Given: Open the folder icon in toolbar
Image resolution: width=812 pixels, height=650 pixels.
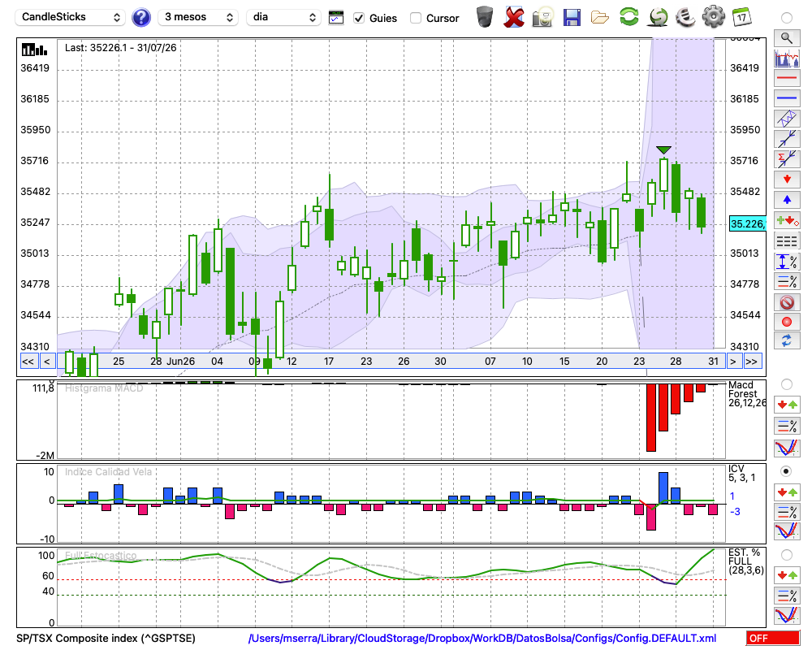Looking at the screenshot, I should [x=600, y=18].
